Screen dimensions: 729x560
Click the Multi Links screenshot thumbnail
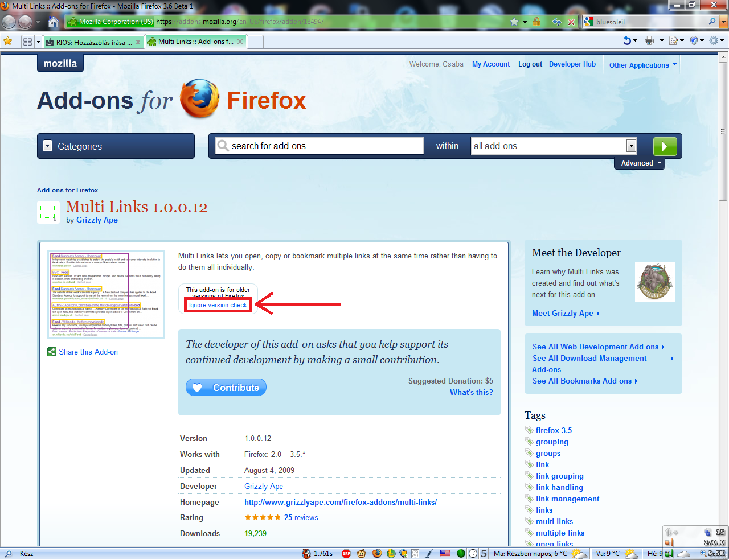[x=107, y=295]
